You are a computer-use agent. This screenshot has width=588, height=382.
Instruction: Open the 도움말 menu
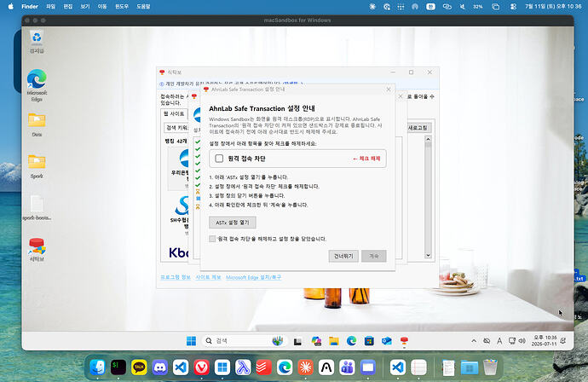(143, 6)
